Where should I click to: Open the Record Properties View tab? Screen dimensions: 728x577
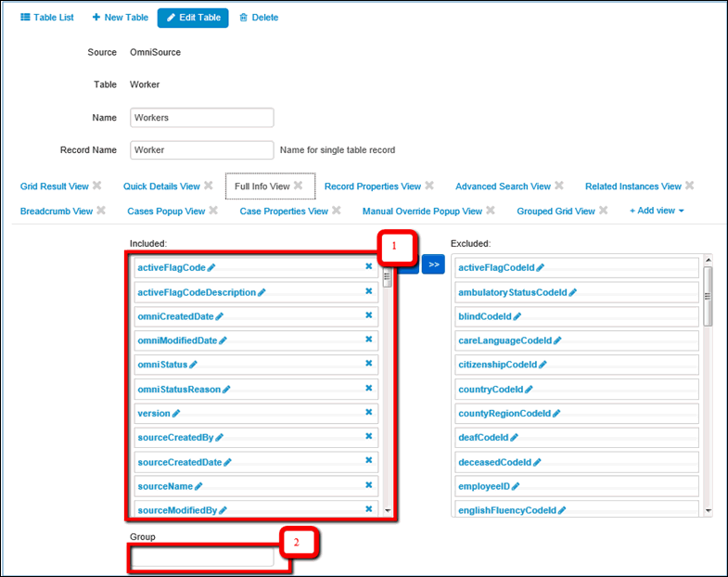372,186
